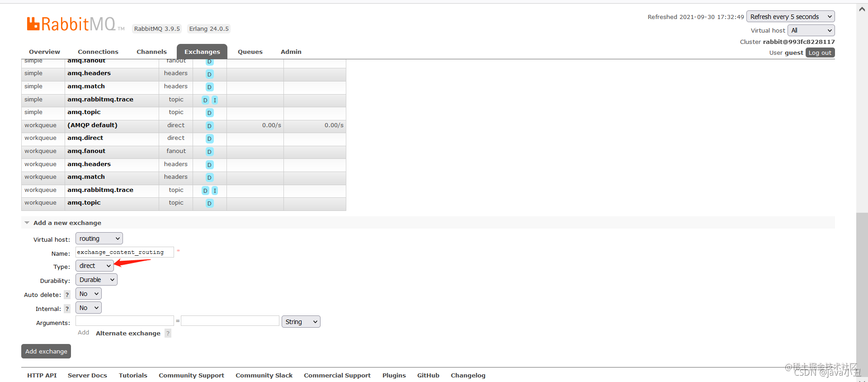
Task: Click the D badge for workqueue (AMQP default)
Action: 209,126
